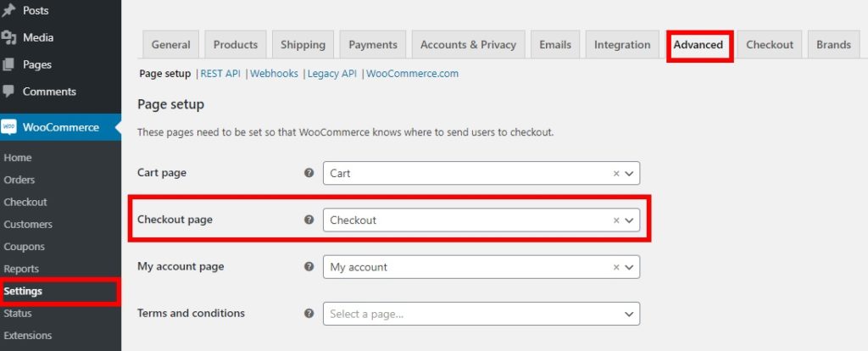868x351 pixels.
Task: Open the Webhooks subsection link
Action: pyautogui.click(x=274, y=74)
